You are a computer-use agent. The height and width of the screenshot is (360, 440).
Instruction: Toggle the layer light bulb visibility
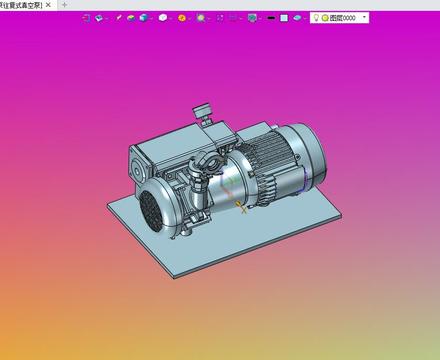pos(316,18)
